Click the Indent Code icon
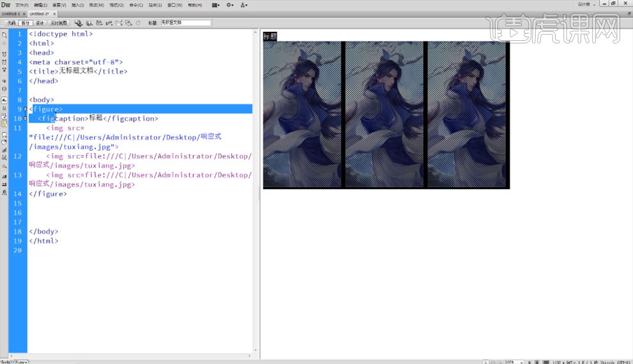This screenshot has width=633, height=364. pyautogui.click(x=4, y=177)
